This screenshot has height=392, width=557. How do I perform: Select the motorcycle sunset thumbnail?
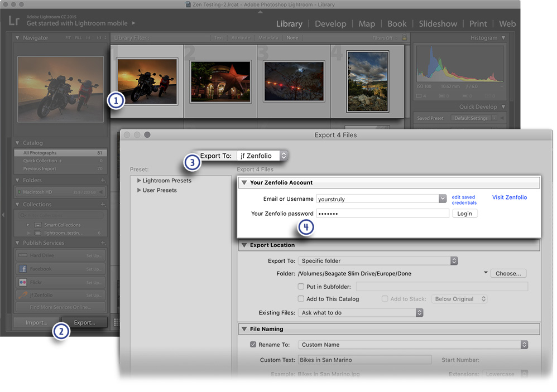[x=147, y=81]
